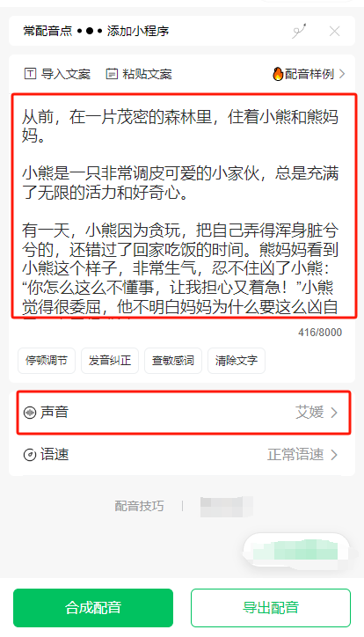364x637 pixels.
Task: Click the 清除文字 clear text button
Action: (x=237, y=361)
